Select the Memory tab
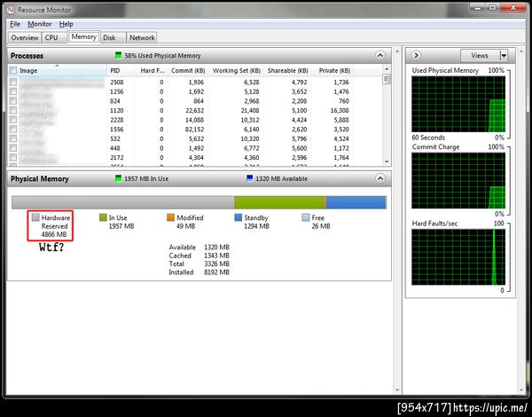The height and width of the screenshot is (417, 532). tap(84, 36)
